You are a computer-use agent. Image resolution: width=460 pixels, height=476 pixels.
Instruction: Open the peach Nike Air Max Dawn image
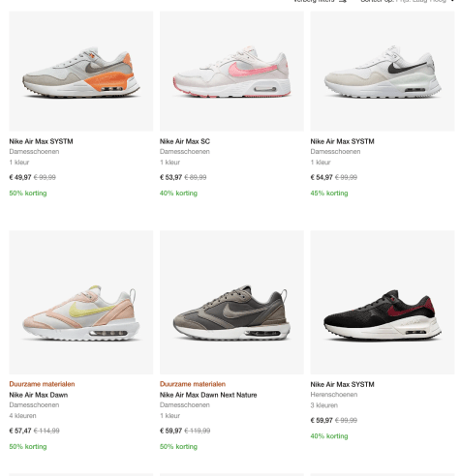point(81,303)
